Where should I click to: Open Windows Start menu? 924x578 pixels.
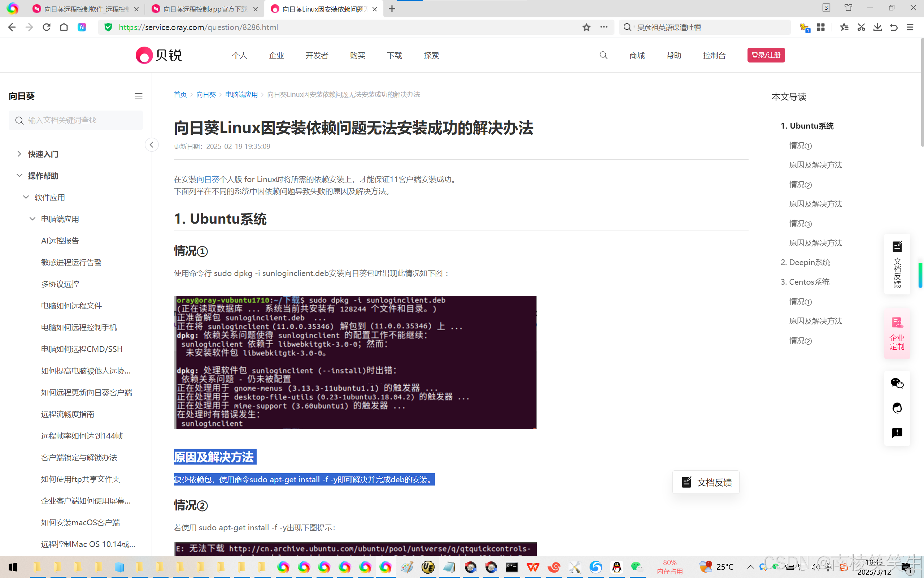pyautogui.click(x=13, y=567)
